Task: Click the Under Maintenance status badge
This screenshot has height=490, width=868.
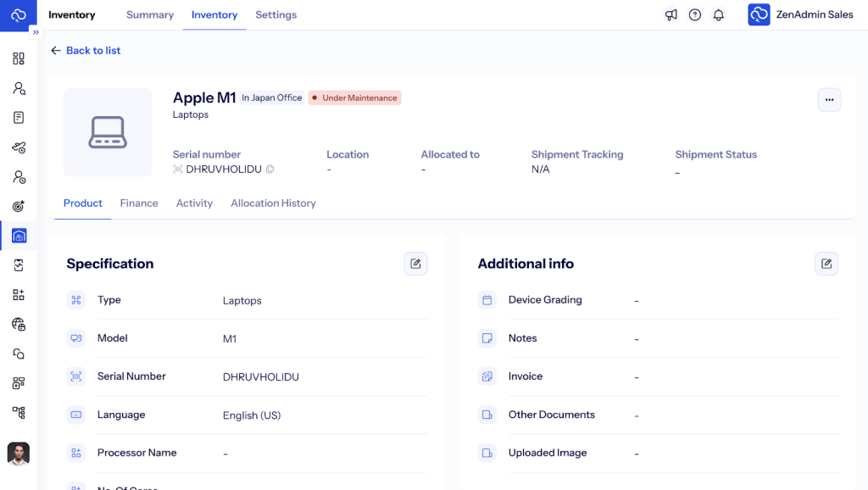Action: 354,98
